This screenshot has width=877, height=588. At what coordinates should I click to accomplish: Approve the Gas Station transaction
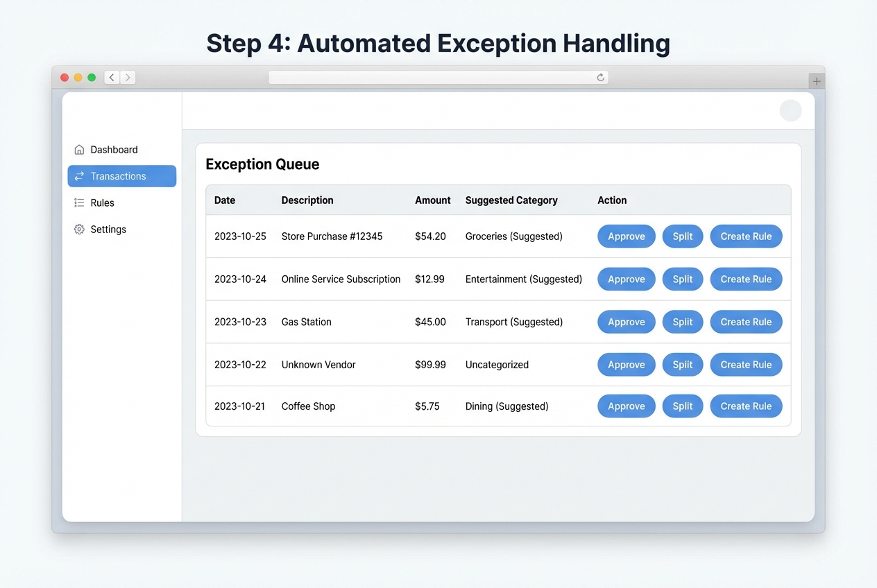626,322
